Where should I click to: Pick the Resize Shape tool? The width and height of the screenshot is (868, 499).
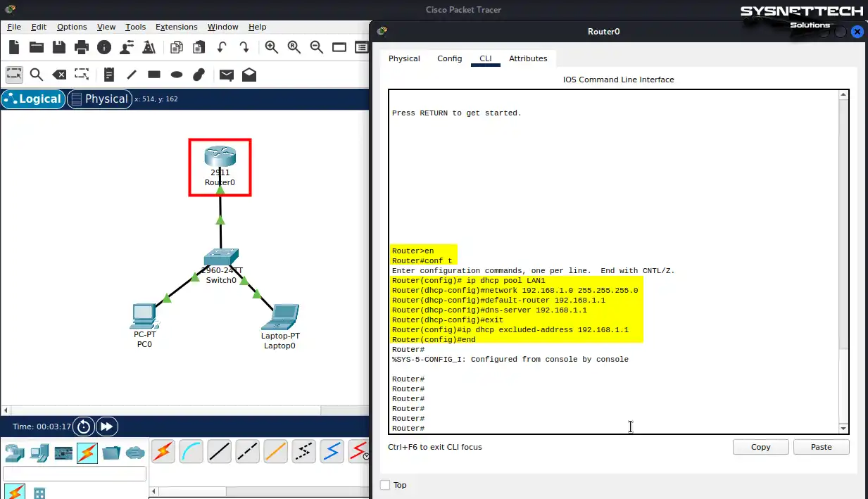point(82,74)
